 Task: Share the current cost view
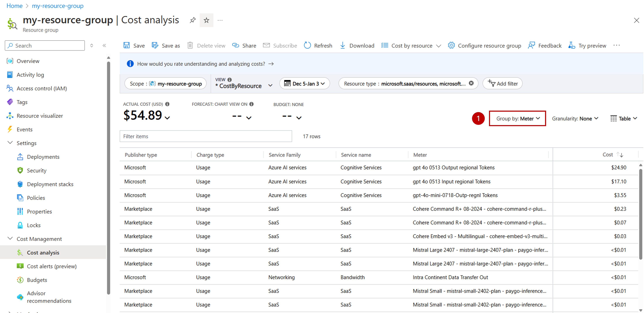pos(244,46)
